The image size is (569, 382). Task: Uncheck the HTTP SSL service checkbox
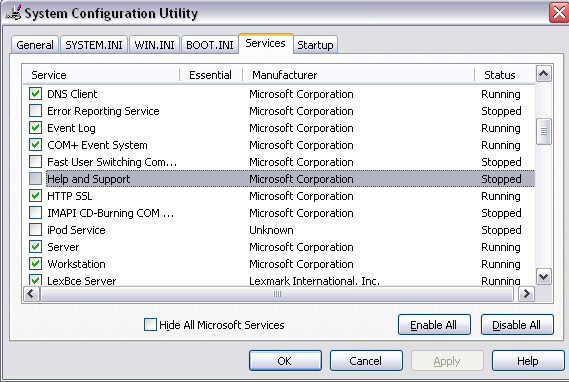[x=35, y=196]
